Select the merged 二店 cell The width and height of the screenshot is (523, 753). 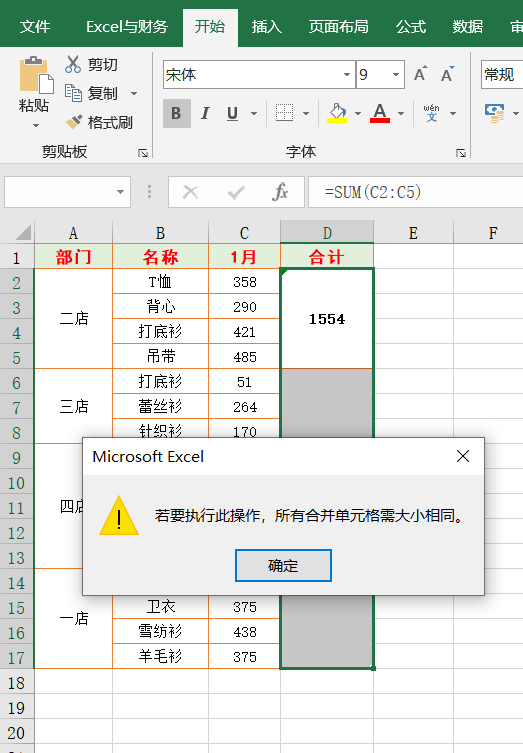coord(73,318)
